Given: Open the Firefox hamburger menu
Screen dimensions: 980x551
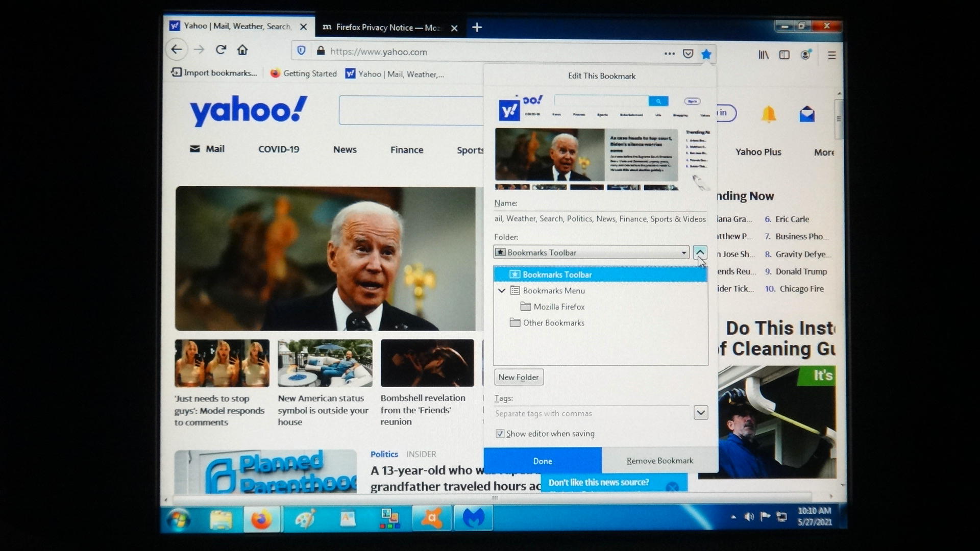Looking at the screenshot, I should coord(832,55).
